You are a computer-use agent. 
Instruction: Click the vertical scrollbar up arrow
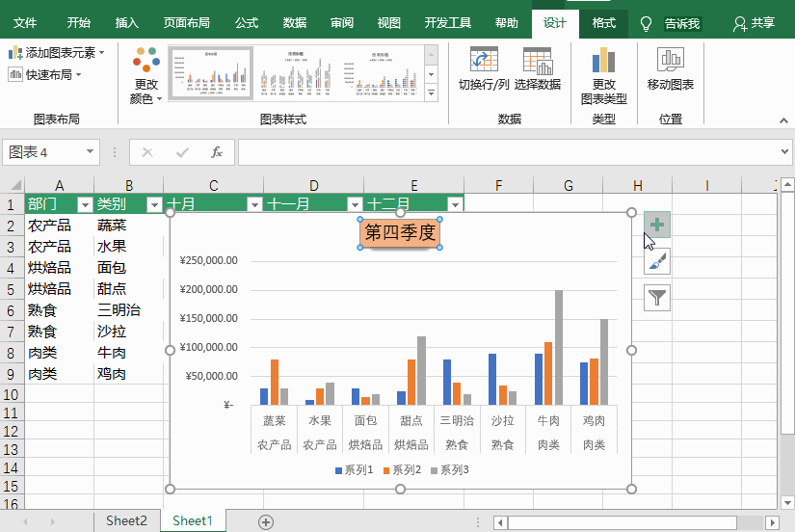(x=787, y=185)
